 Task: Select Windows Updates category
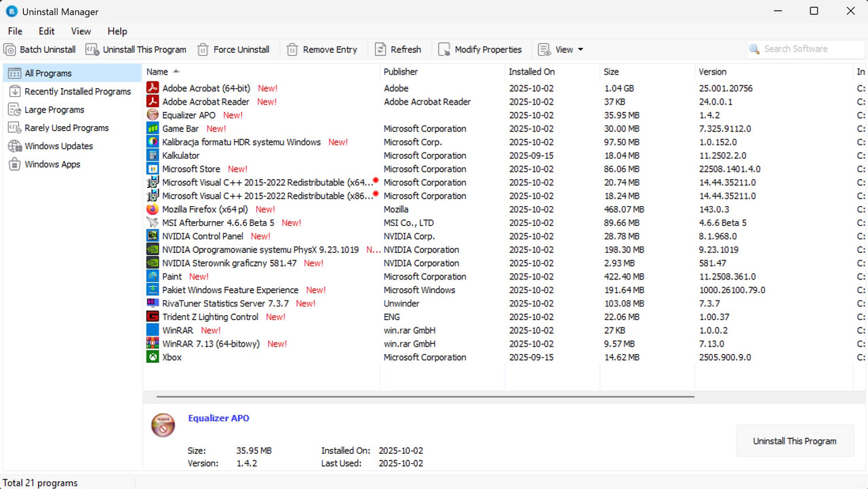pos(73,146)
